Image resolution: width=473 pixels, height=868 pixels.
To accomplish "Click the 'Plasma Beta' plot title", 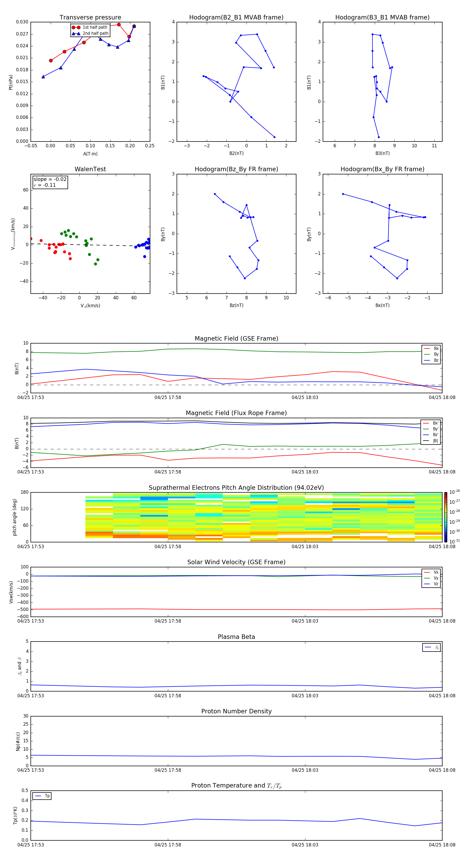I will coord(236,637).
